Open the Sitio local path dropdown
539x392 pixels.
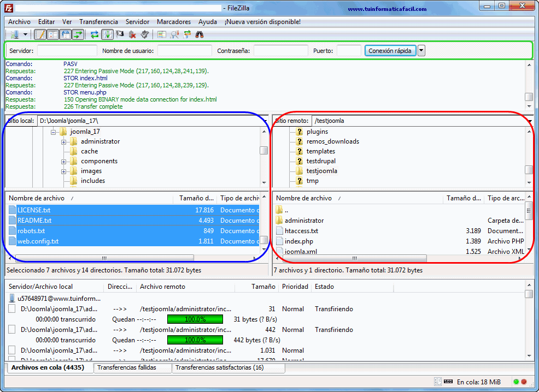click(x=265, y=121)
